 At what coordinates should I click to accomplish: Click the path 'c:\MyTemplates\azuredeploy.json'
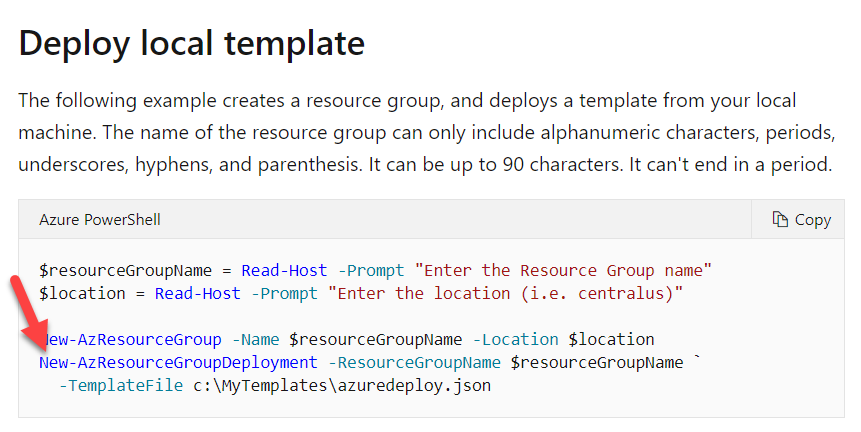point(342,385)
